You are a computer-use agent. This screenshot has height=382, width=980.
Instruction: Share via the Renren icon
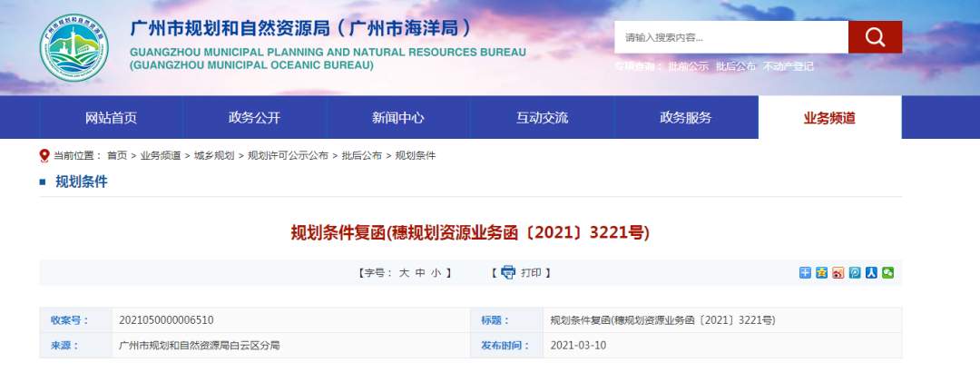click(x=871, y=272)
